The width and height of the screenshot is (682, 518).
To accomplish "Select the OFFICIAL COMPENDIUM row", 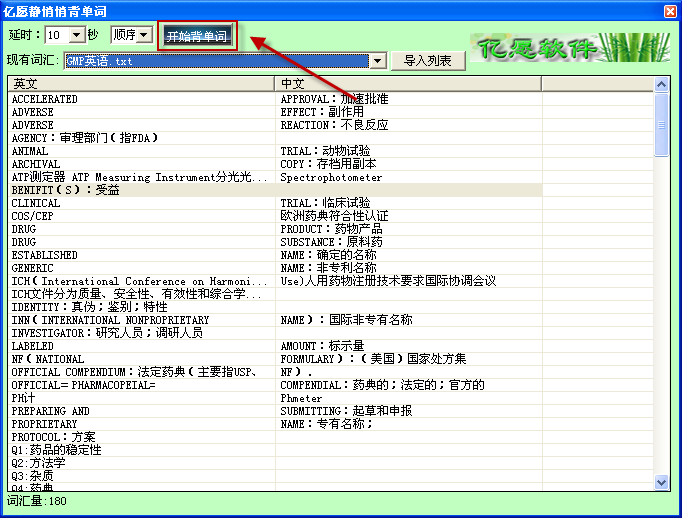I will pos(276,372).
